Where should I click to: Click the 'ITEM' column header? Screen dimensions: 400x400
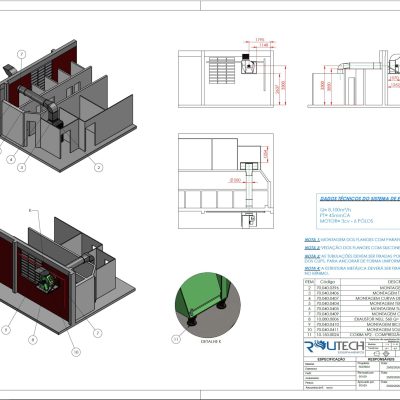pyautogui.click(x=309, y=282)
